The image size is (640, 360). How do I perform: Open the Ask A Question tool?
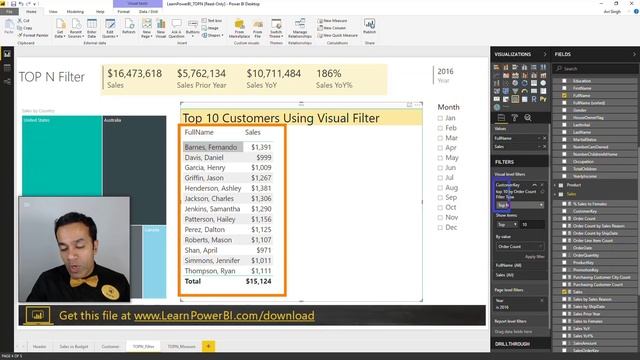(176, 28)
